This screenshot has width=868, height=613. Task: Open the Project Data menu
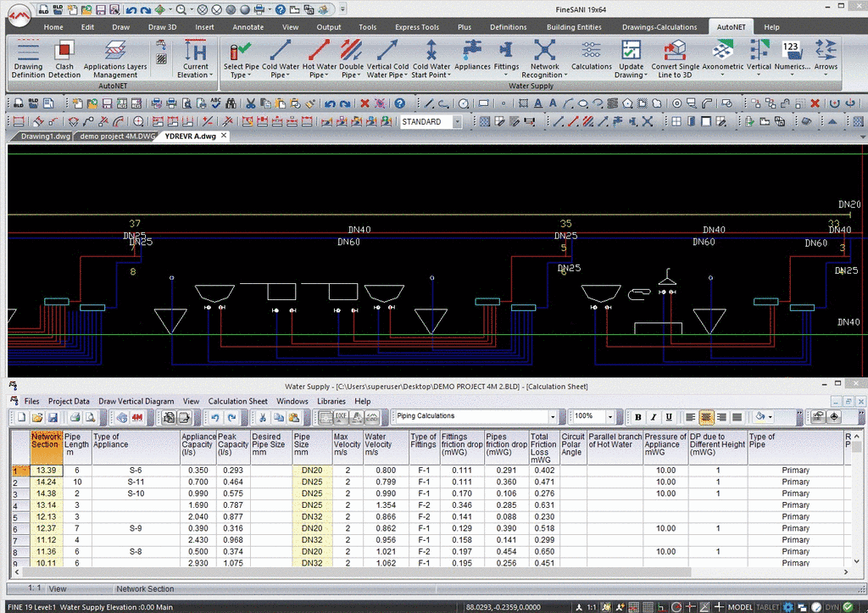tap(68, 401)
